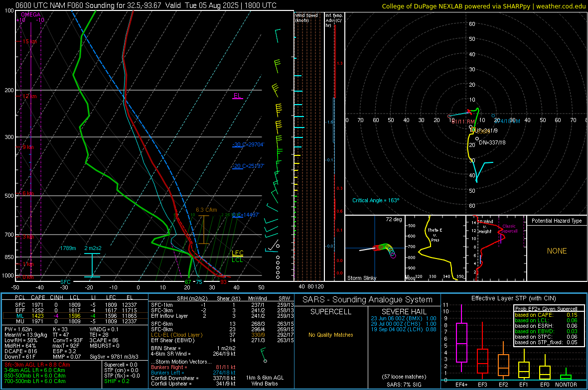
Task: Click the Classic Supercell label
Action: tap(509, 229)
